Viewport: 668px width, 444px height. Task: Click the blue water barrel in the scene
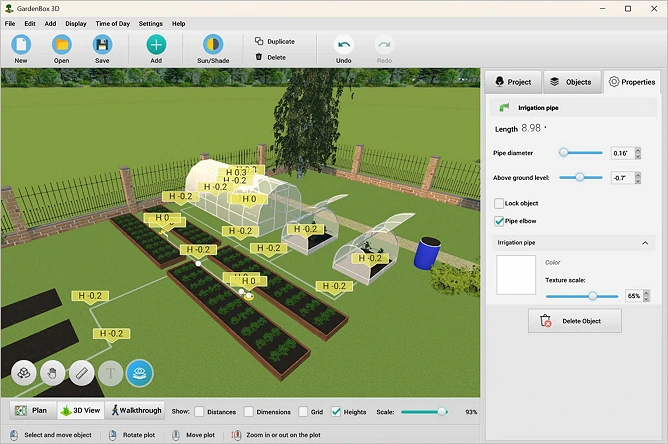(427, 253)
